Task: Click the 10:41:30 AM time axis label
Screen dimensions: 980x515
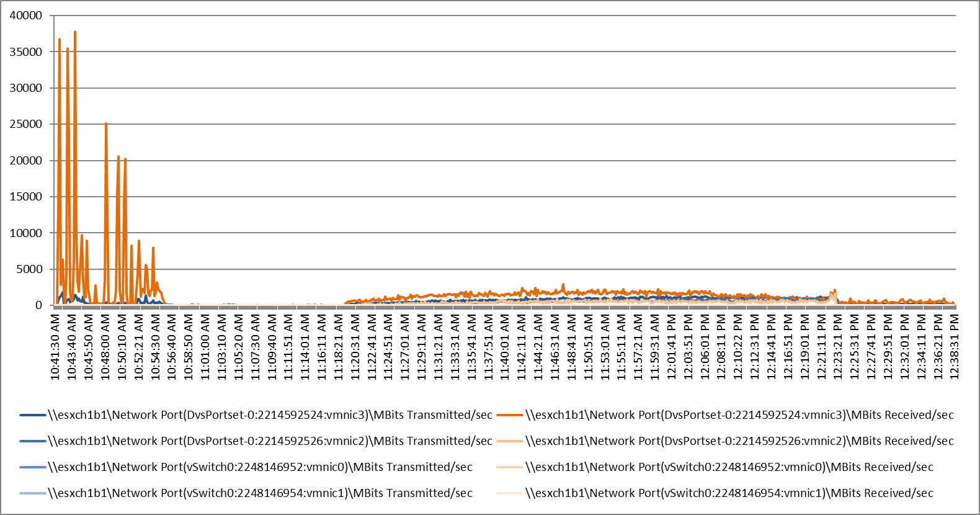Action: click(55, 347)
